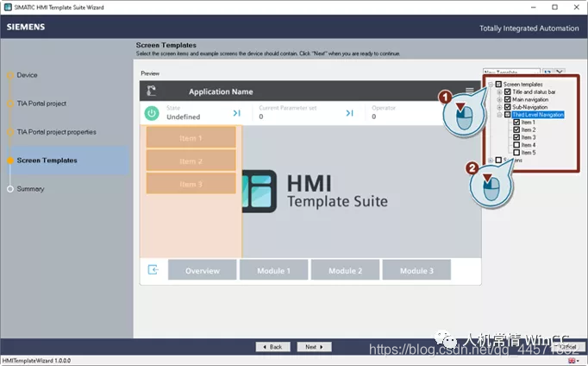Toggle the Third Level Navigation checkbox
588x366 pixels.
pyautogui.click(x=507, y=115)
